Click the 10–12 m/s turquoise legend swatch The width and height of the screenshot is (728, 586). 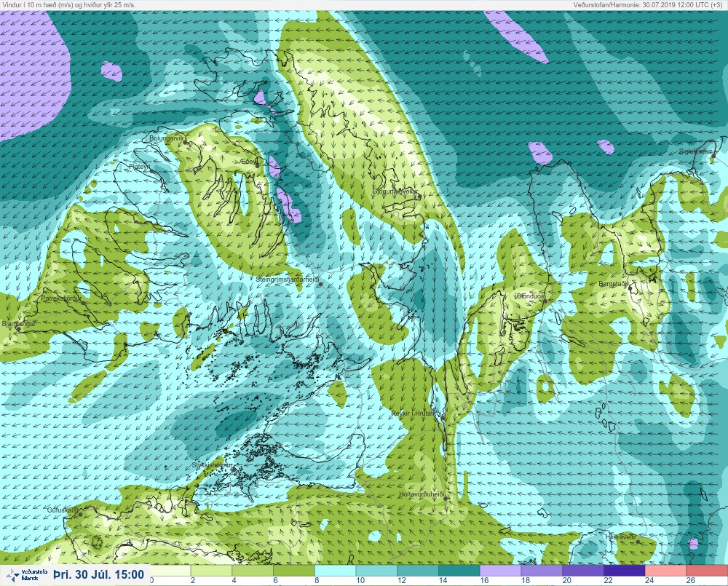coord(376,570)
